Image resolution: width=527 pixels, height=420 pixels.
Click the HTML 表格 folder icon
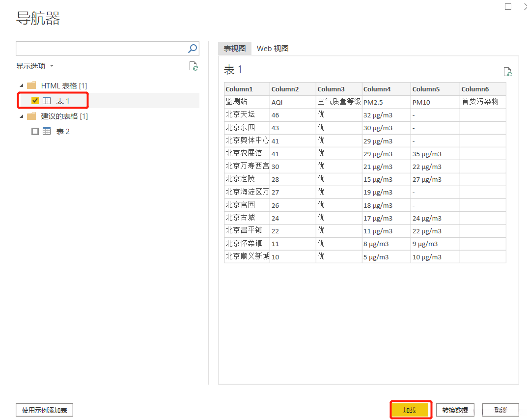coord(31,85)
